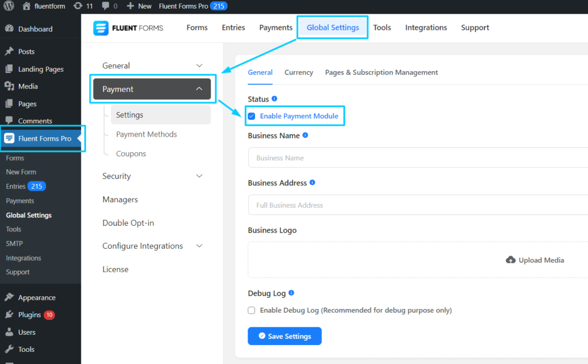This screenshot has height=364, width=588.
Task: Click the Pages icon in sidebar
Action: point(9,103)
